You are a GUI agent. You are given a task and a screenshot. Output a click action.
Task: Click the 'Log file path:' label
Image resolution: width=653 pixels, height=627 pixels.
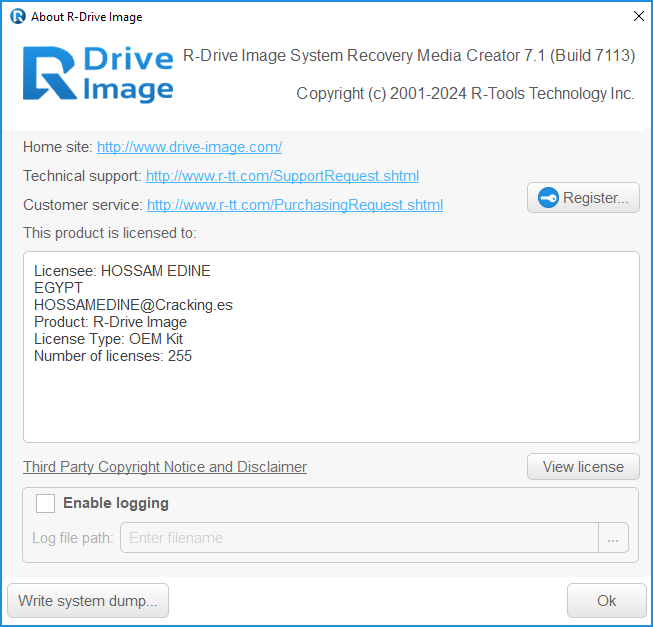pyautogui.click(x=73, y=538)
